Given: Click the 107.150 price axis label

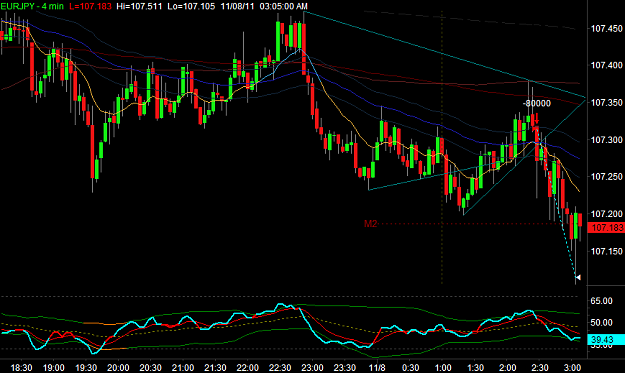Looking at the screenshot, I should 606,251.
